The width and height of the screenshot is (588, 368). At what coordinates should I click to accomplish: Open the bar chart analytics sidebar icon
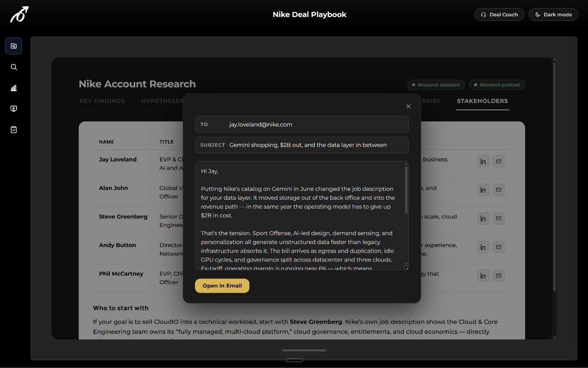pos(14,88)
